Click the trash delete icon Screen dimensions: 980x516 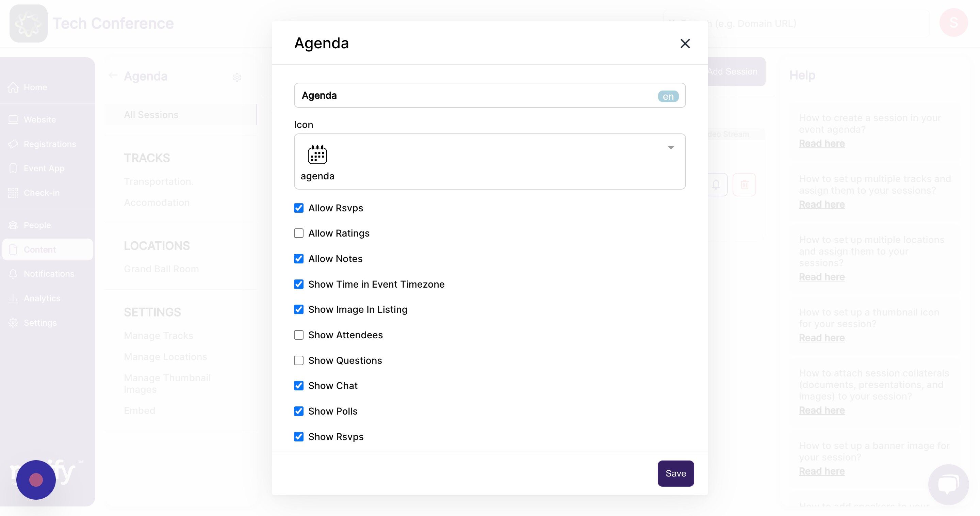(x=744, y=184)
